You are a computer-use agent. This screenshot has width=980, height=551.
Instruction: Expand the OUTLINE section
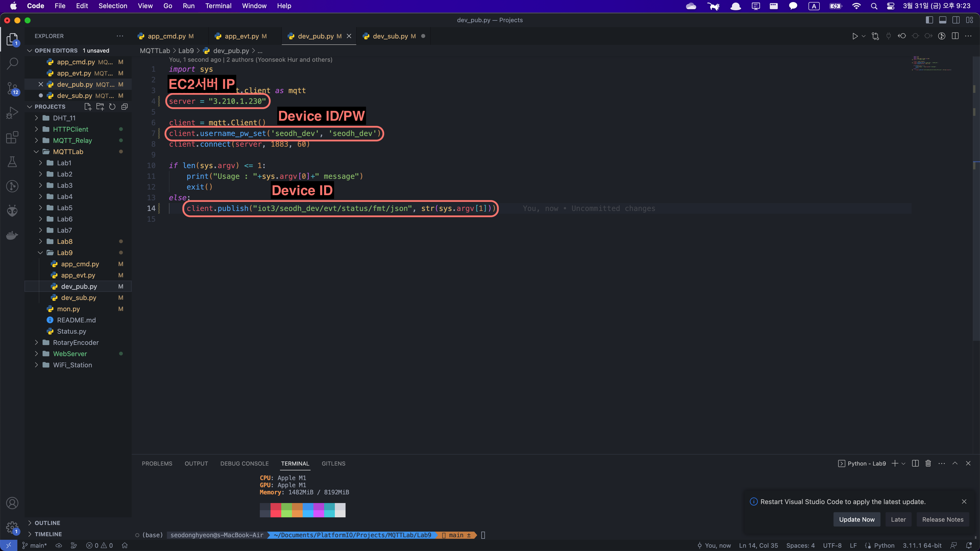pos(47,523)
